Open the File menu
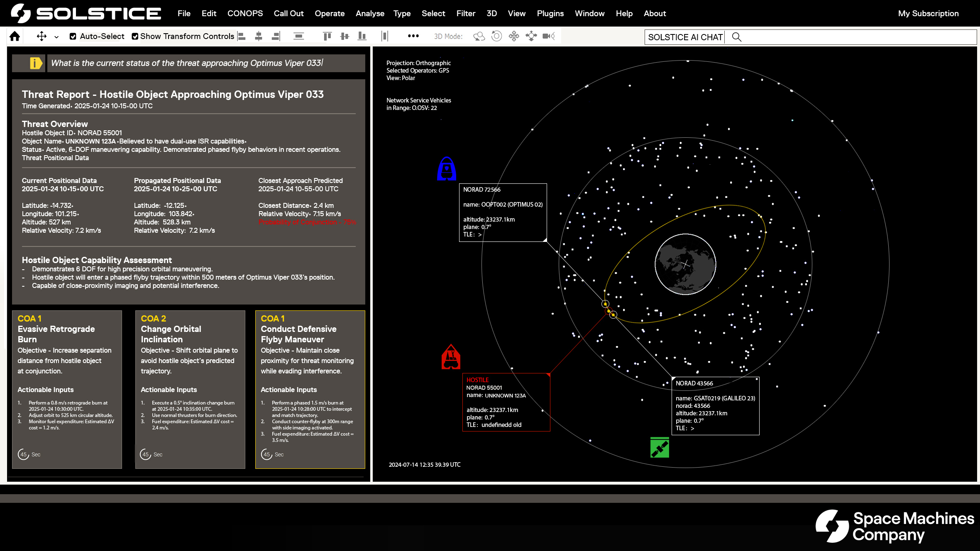Viewport: 980px width, 551px height. point(184,13)
